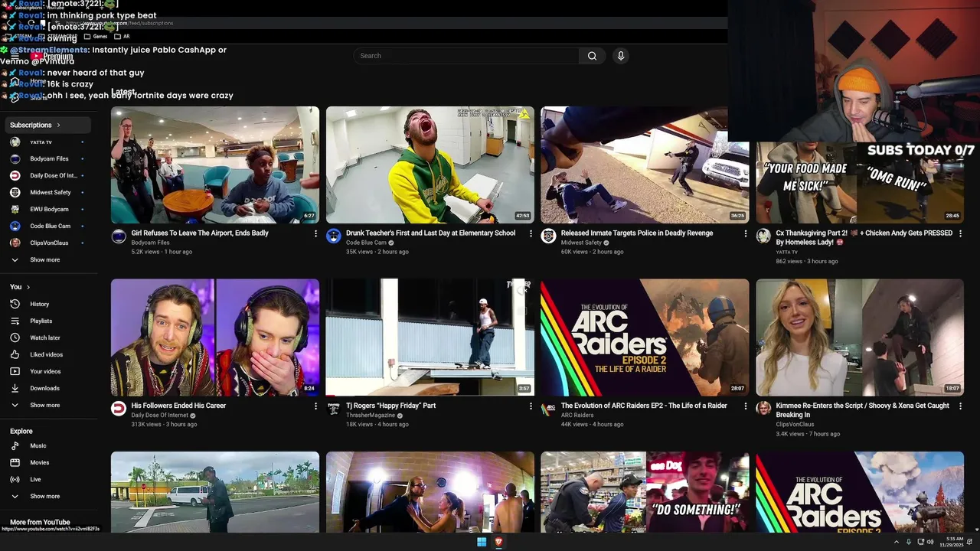Screen dimensions: 980x551
Task: Open the Games bookmarks folder
Action: 96,36
